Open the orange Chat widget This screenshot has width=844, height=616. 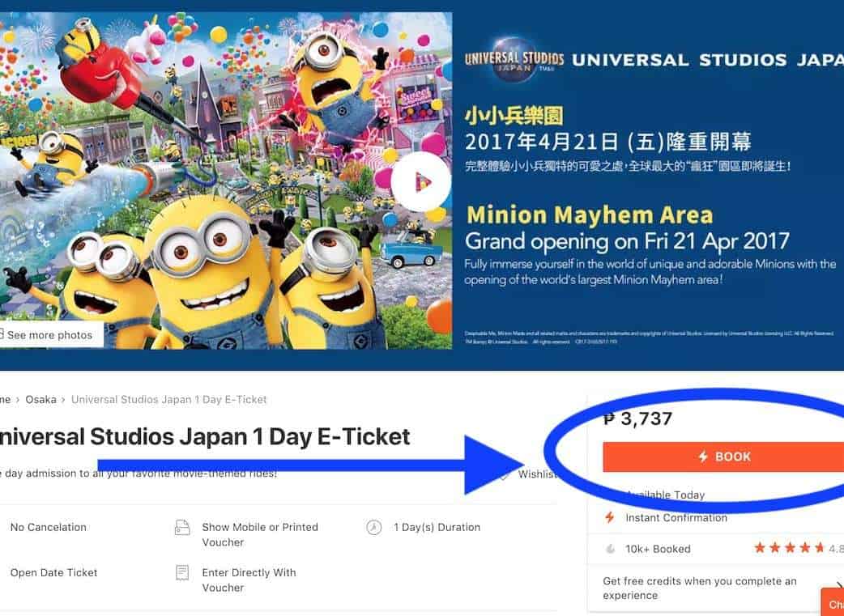click(833, 602)
